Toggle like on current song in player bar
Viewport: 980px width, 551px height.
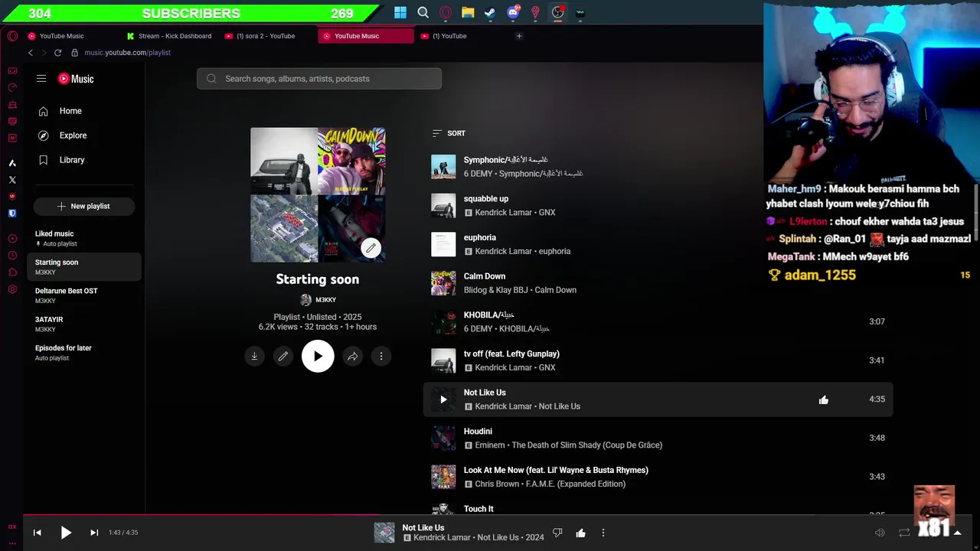[x=580, y=533]
